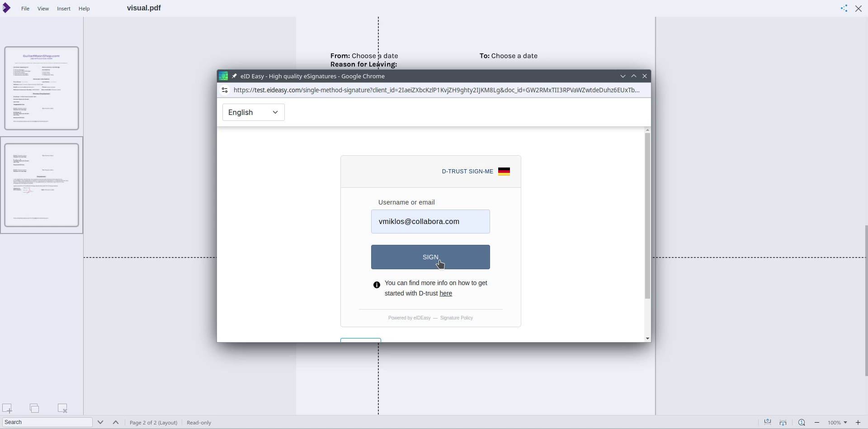Select the page 1 thumbnail
This screenshot has width=868, height=429.
42,88
